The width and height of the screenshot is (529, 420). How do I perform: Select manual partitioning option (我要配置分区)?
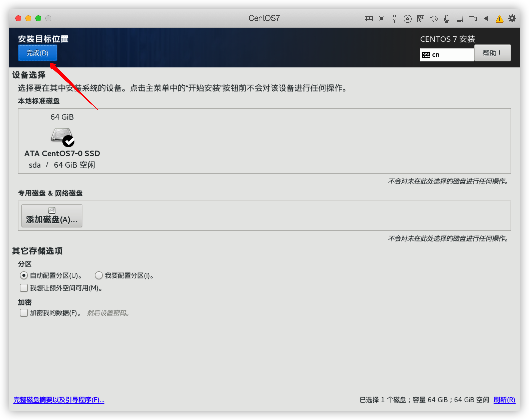click(99, 276)
